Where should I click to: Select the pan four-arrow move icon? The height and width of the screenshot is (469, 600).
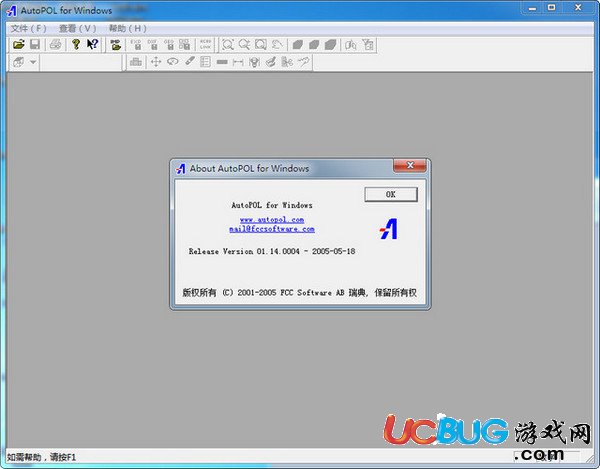coord(156,62)
